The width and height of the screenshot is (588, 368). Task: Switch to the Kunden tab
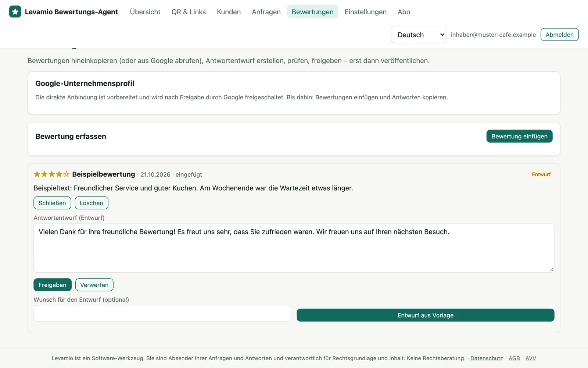[x=229, y=12]
